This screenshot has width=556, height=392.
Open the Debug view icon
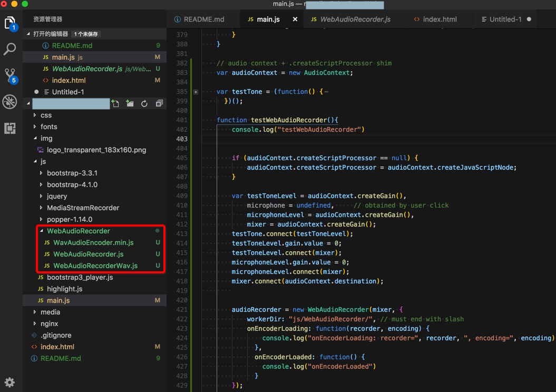coord(10,102)
